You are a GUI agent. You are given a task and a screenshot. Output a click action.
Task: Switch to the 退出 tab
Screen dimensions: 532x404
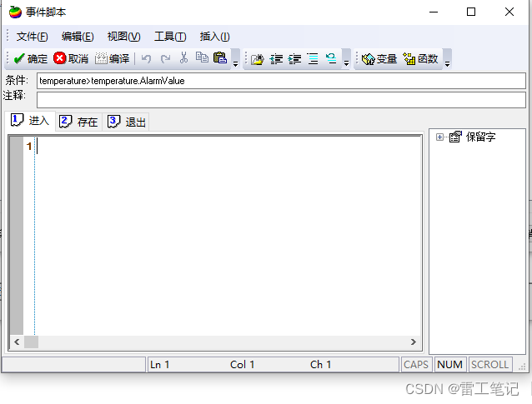pos(126,122)
